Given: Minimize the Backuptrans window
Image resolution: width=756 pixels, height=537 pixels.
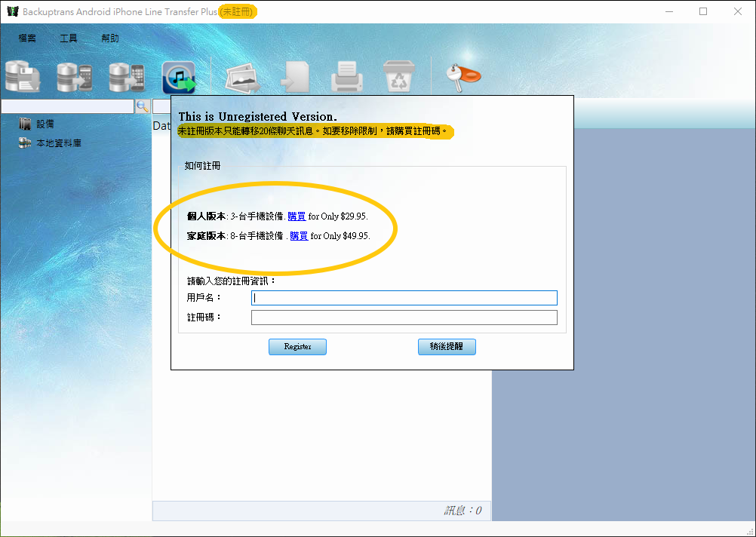Looking at the screenshot, I should coord(669,11).
